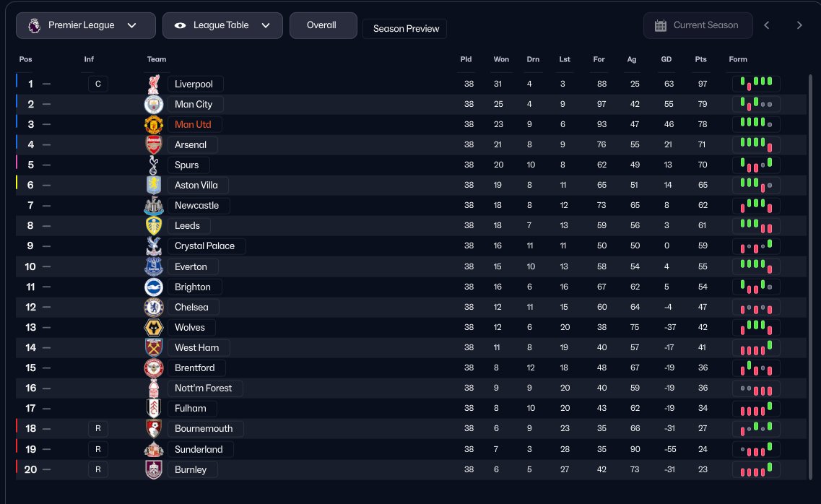Click the Wolves club badge icon
Viewport: 821px width, 504px height.
(154, 327)
